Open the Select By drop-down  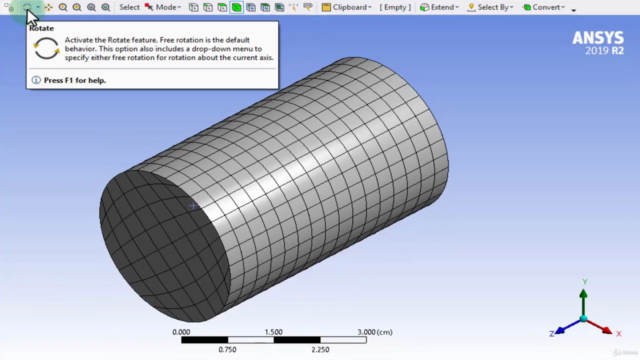[x=490, y=7]
